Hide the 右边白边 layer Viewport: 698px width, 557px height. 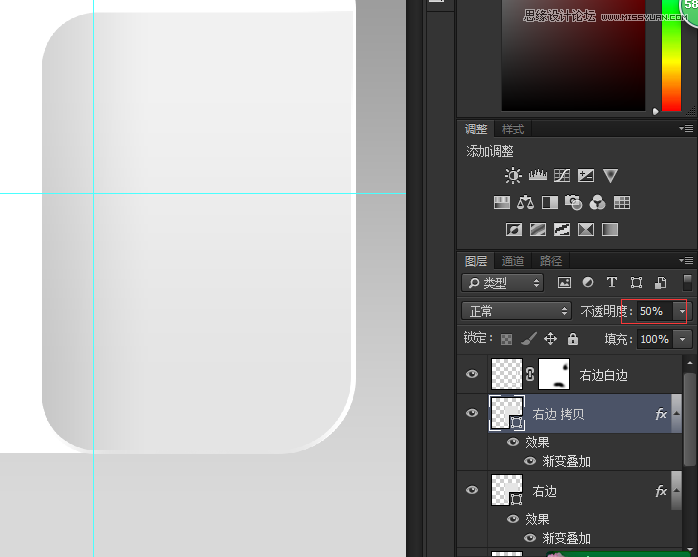coord(472,374)
